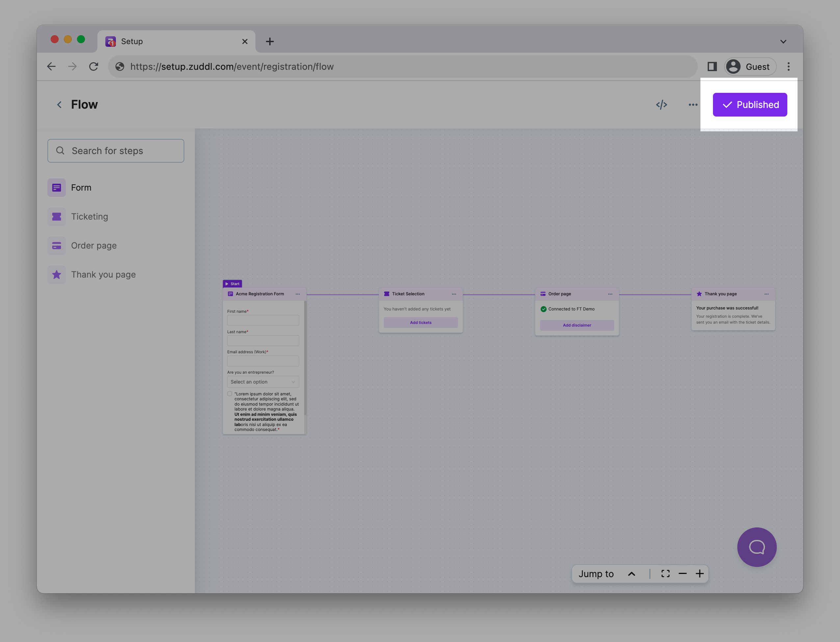Zoom in the canvas with plus
The image size is (840, 642).
699,574
